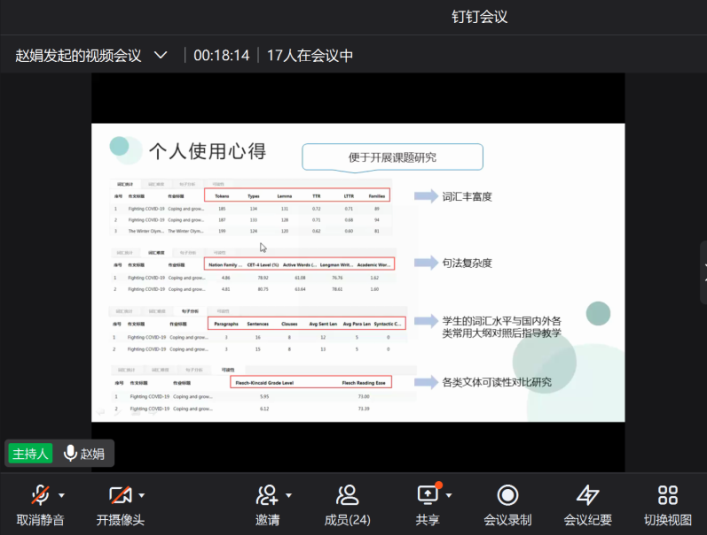Screen dimensions: 707x535
Task: Open the dropdown arrow next to 邀请
Action: tap(289, 495)
